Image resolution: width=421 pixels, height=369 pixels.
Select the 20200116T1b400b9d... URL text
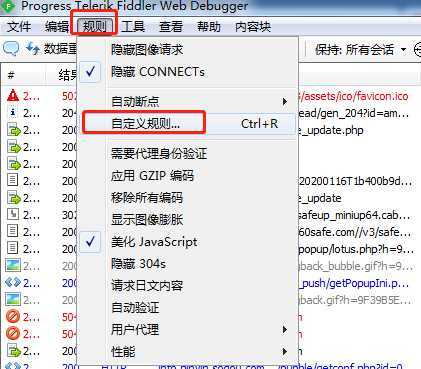pos(355,181)
